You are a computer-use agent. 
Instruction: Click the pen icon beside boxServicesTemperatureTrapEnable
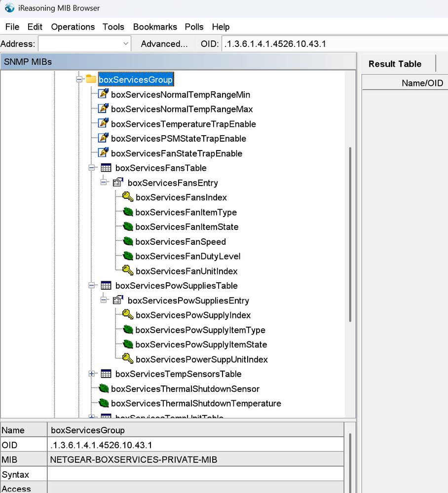point(103,123)
